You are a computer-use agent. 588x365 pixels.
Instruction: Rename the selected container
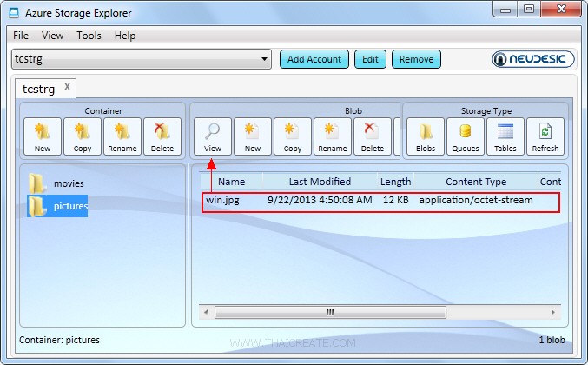122,136
